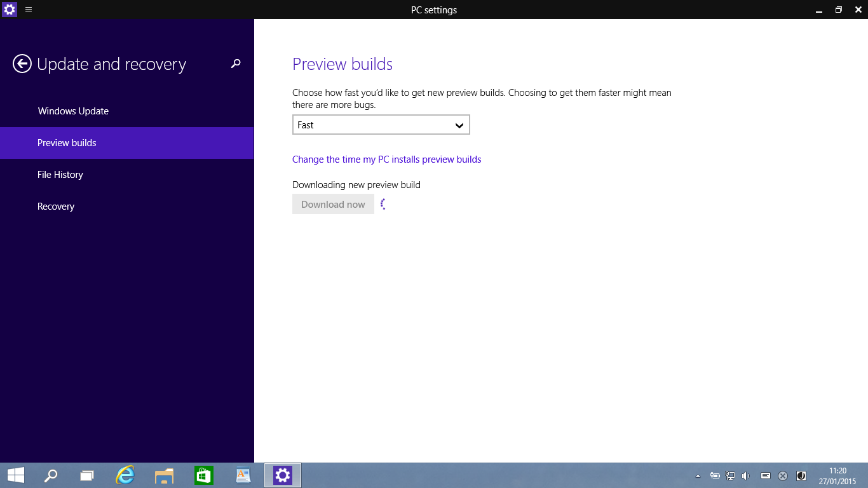Expand the Fast preview build speed dropdown
Image resolution: width=868 pixels, height=488 pixels.
(381, 125)
